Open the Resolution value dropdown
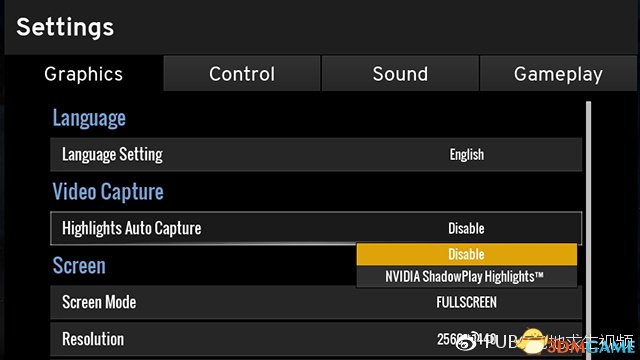This screenshot has width=640, height=360. pyautogui.click(x=467, y=339)
